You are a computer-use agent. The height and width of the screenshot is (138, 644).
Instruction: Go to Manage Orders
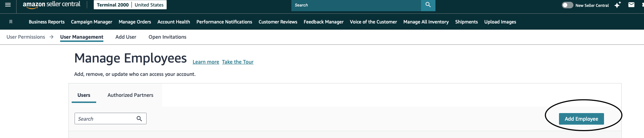(x=135, y=22)
